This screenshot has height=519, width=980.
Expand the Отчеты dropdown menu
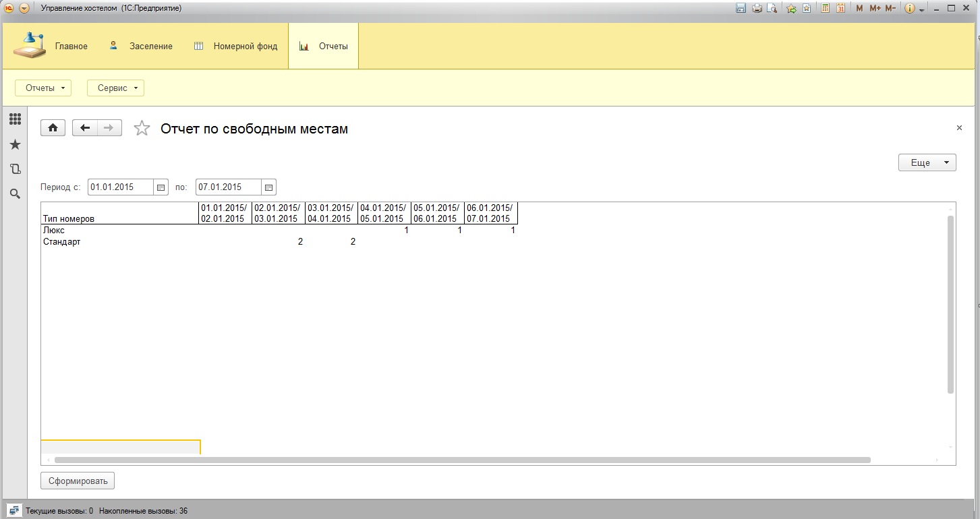42,88
